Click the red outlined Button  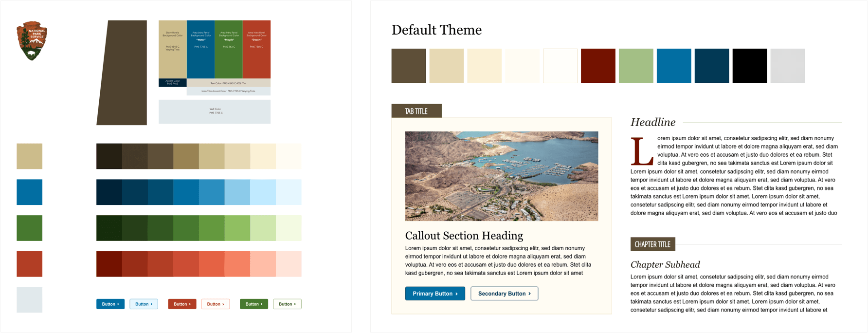[216, 304]
